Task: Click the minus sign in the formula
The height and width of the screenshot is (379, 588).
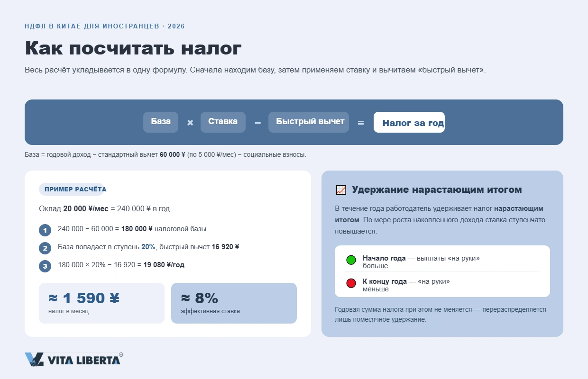Action: coord(257,123)
